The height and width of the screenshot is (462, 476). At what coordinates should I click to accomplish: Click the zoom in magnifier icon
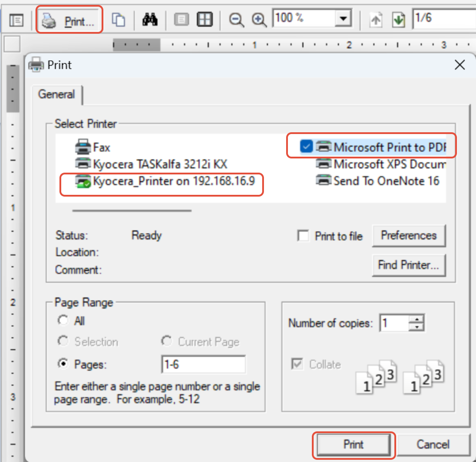[x=259, y=20]
